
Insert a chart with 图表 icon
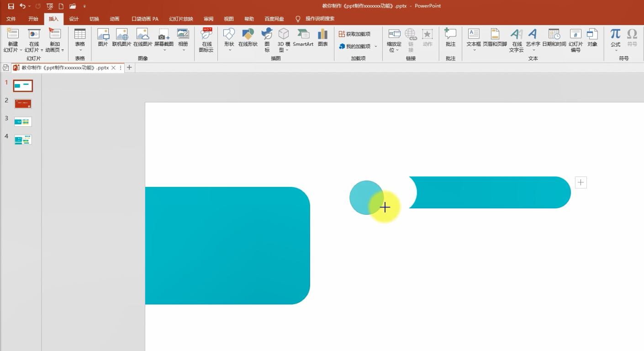(323, 37)
